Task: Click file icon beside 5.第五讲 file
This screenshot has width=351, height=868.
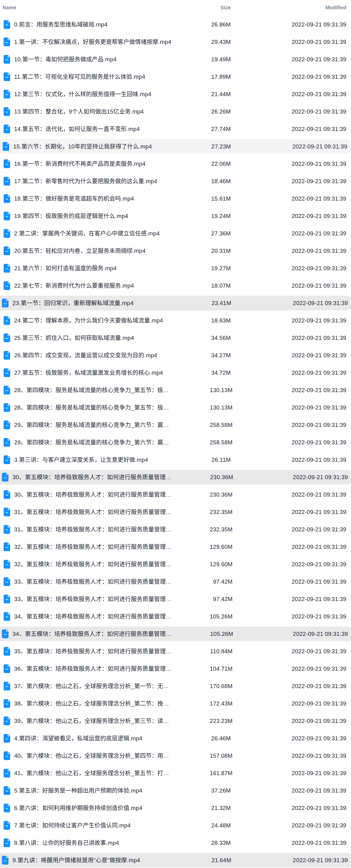Action: click(7, 791)
